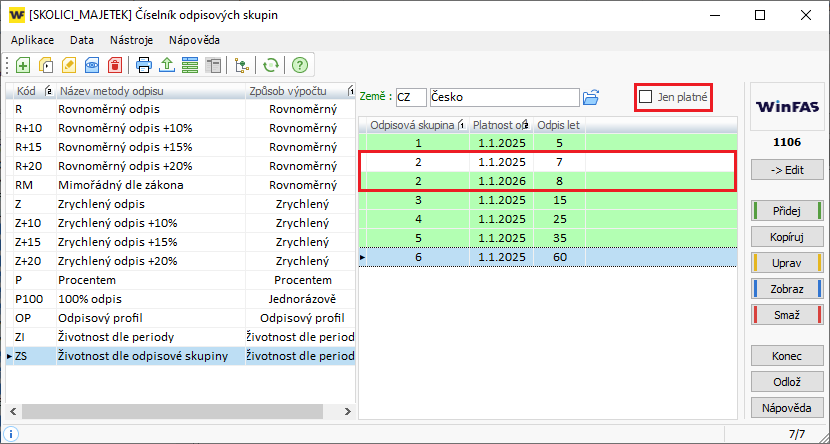
Task: Click the printer icon in toolbar
Action: pyautogui.click(x=144, y=65)
